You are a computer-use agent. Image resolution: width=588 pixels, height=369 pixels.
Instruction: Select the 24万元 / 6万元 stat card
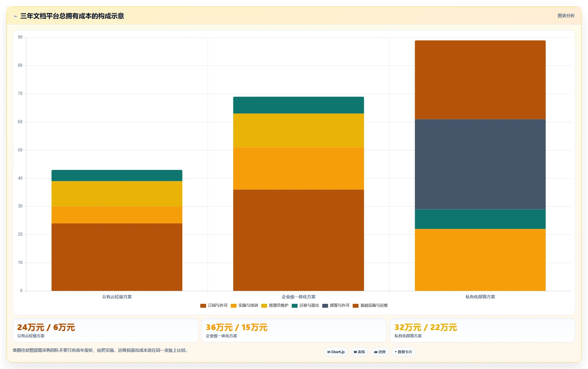tap(105, 330)
